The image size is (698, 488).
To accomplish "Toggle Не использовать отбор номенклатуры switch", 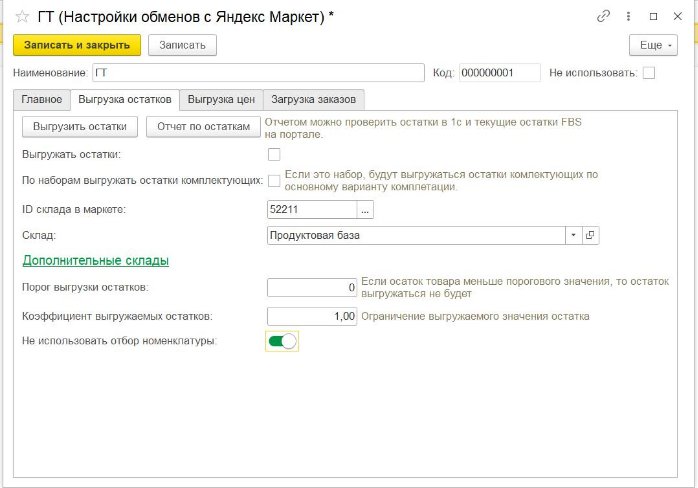I will [283, 342].
